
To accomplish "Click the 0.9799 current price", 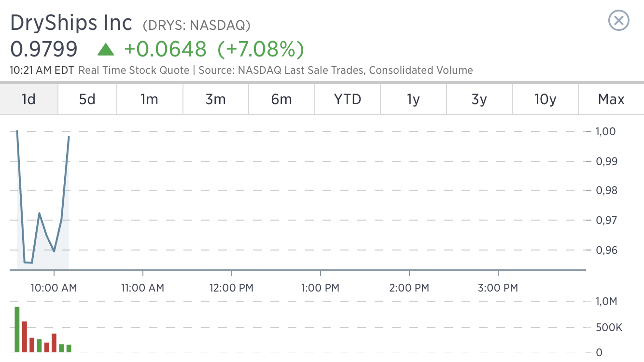I will (43, 49).
